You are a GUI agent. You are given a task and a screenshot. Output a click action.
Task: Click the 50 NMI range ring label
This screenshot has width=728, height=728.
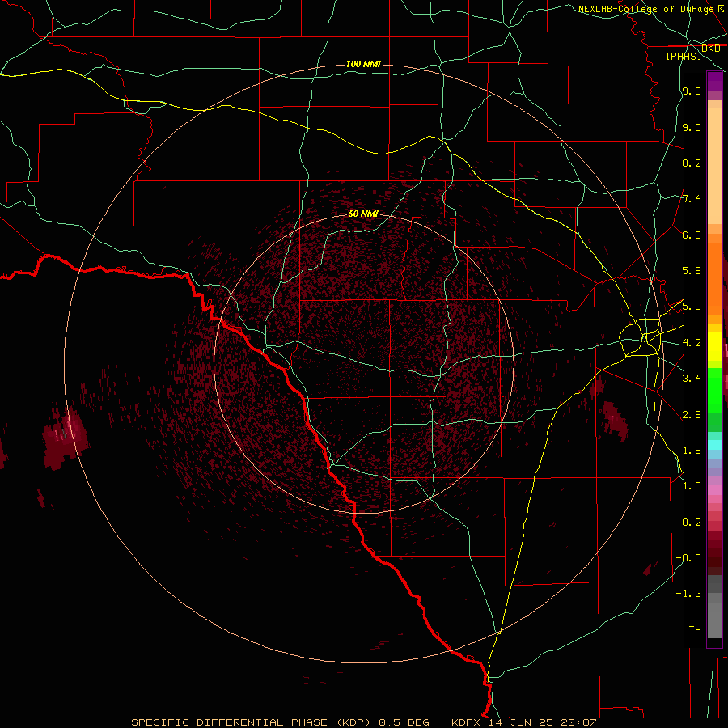click(363, 214)
